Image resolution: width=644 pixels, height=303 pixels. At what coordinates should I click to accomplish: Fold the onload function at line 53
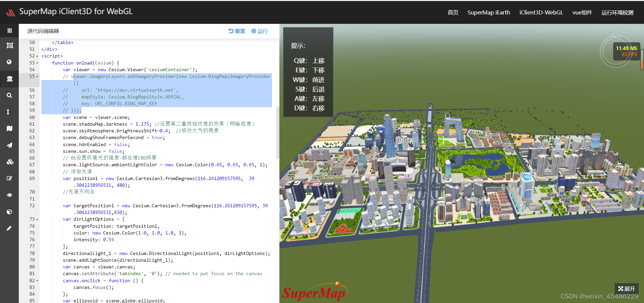(37, 63)
